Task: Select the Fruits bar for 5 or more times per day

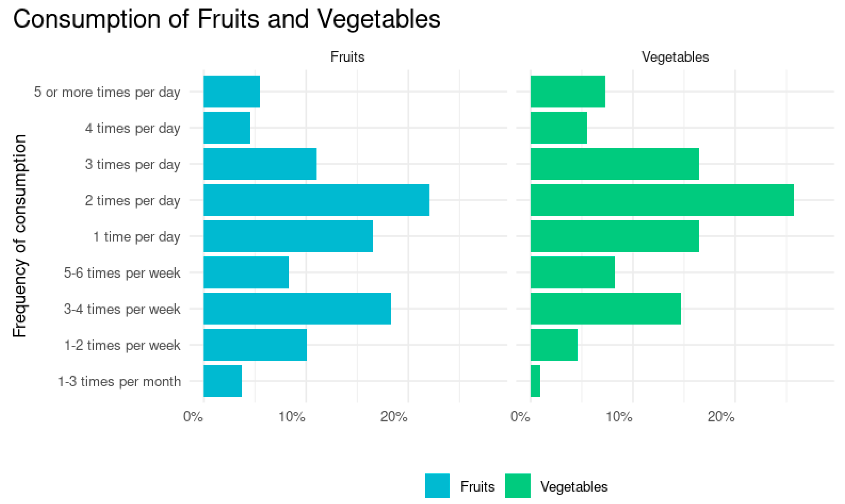Action: click(231, 91)
